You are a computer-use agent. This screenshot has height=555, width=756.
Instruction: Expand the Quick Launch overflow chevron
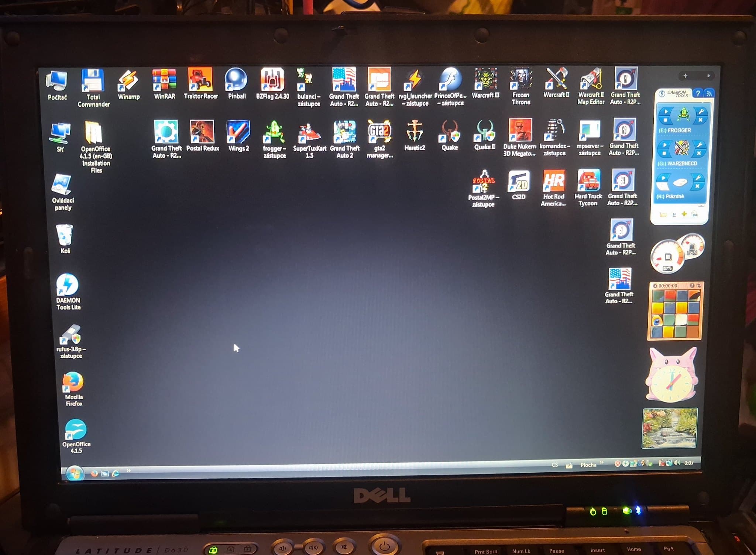coord(128,470)
